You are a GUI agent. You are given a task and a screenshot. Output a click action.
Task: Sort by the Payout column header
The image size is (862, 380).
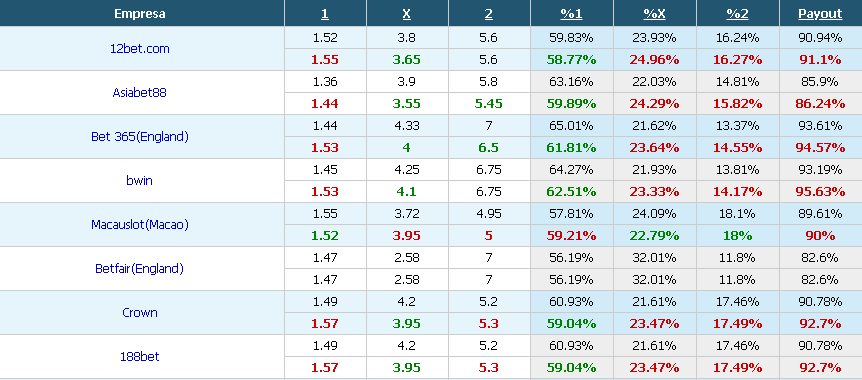pos(820,14)
